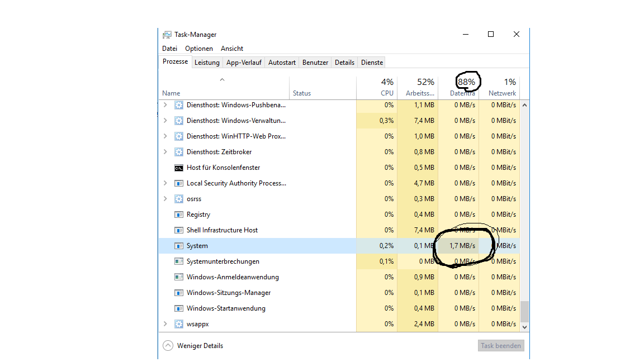Switch to the Details tab
The image size is (644, 362).
tap(344, 63)
